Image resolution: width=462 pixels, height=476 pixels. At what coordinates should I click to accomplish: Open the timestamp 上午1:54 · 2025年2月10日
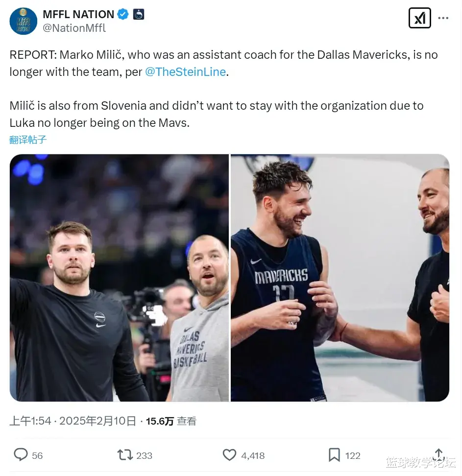point(73,421)
